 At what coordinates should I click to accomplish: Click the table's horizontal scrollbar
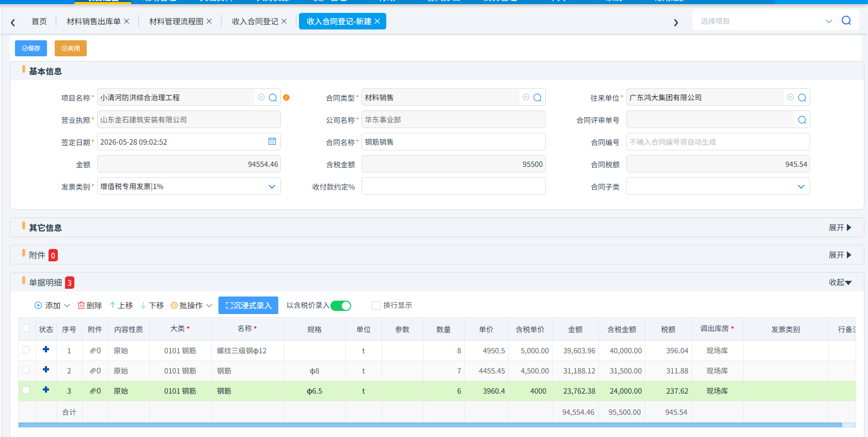tap(430, 425)
